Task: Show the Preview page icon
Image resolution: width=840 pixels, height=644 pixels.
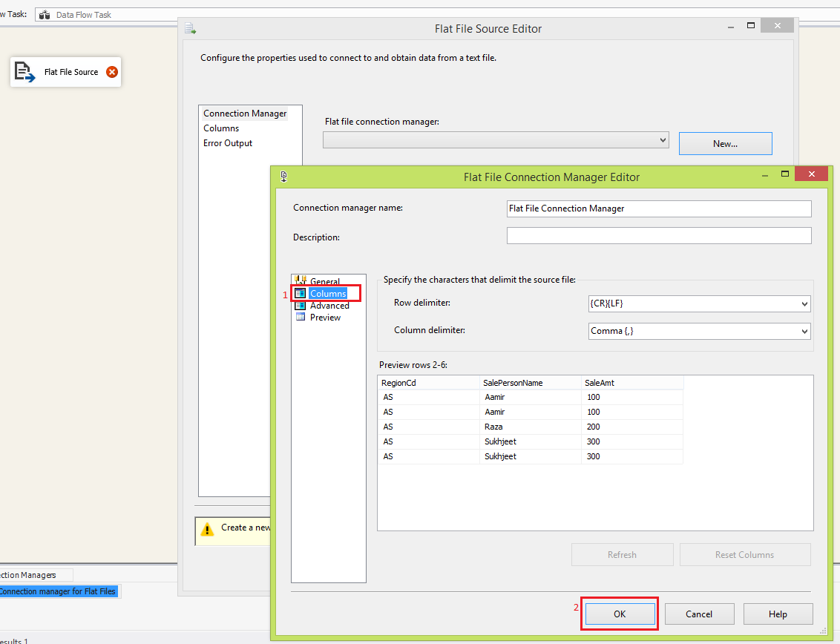Action: point(301,317)
